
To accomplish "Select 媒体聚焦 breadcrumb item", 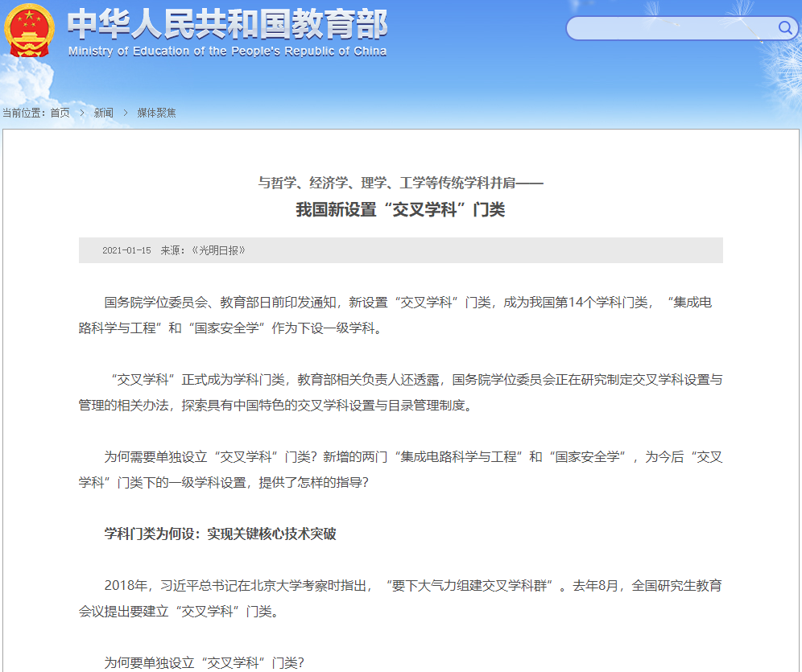I will 156,113.
